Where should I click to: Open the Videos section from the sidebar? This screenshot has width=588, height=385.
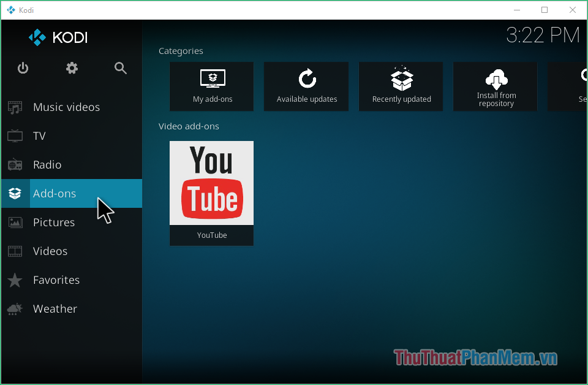(x=50, y=251)
